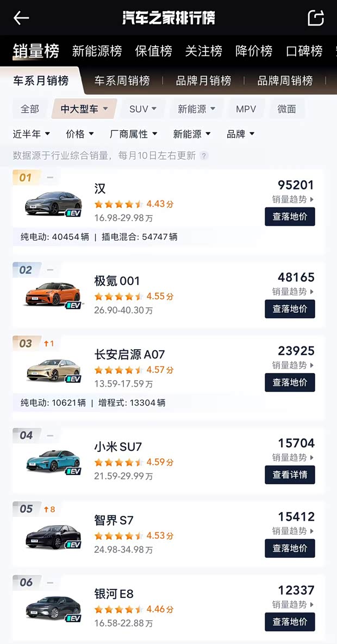This screenshot has height=644, width=337.
Task: Click 查落地价 button for 长安启源 A07
Action: (x=290, y=382)
